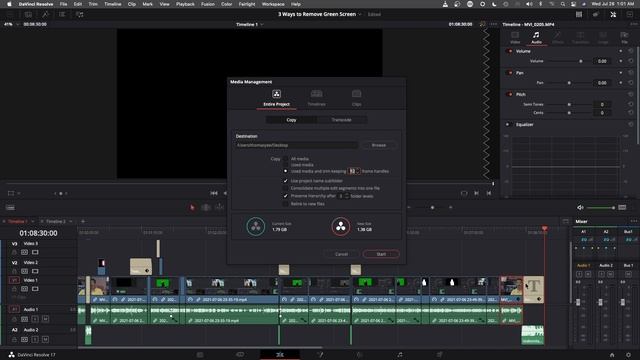Click the Semi Tones slider handle
This screenshot has height=360, width=640.
(x=569, y=104)
